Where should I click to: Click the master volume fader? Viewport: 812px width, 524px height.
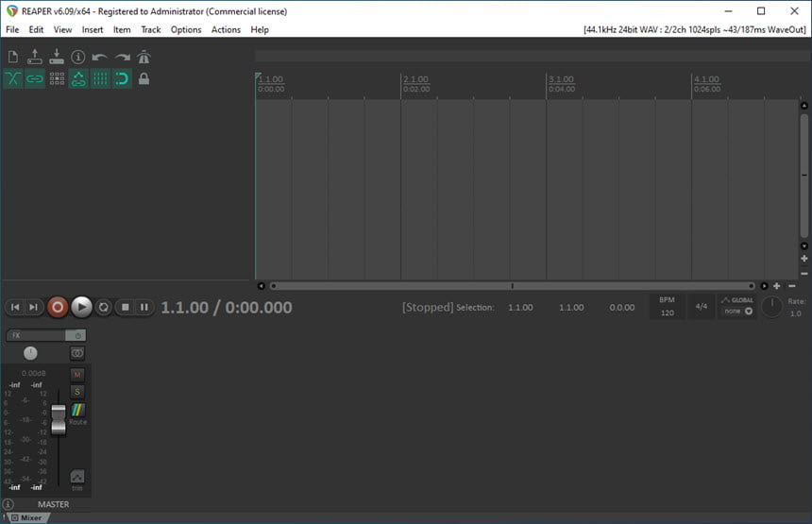(59, 419)
